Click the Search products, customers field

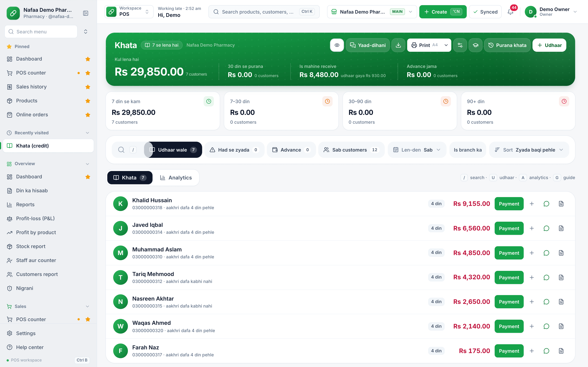(264, 12)
